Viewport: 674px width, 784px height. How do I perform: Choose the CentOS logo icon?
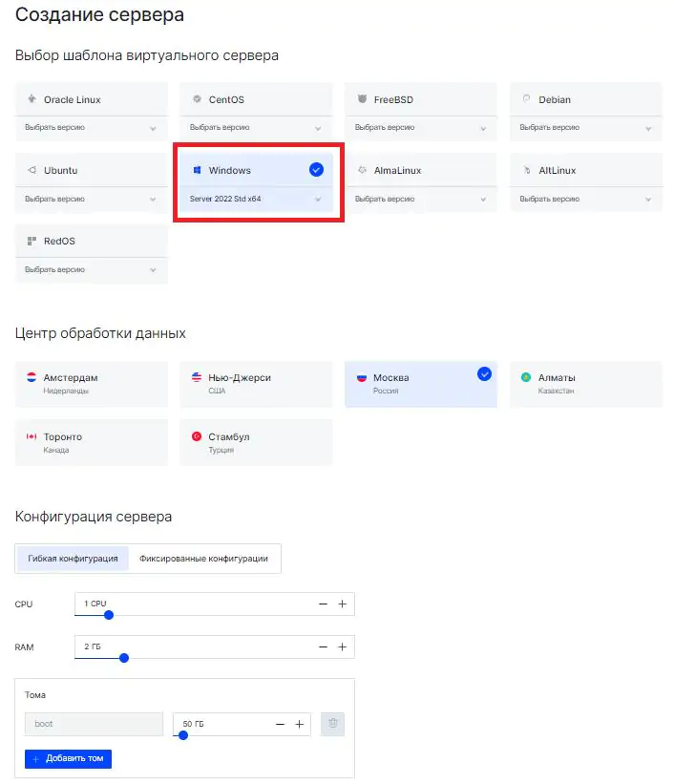(x=197, y=99)
